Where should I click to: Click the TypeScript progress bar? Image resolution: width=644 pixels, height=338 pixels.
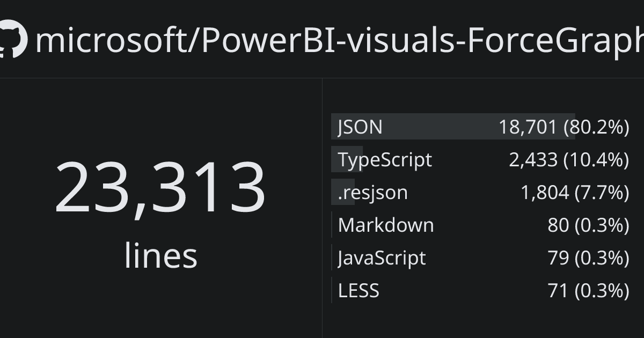pyautogui.click(x=347, y=159)
